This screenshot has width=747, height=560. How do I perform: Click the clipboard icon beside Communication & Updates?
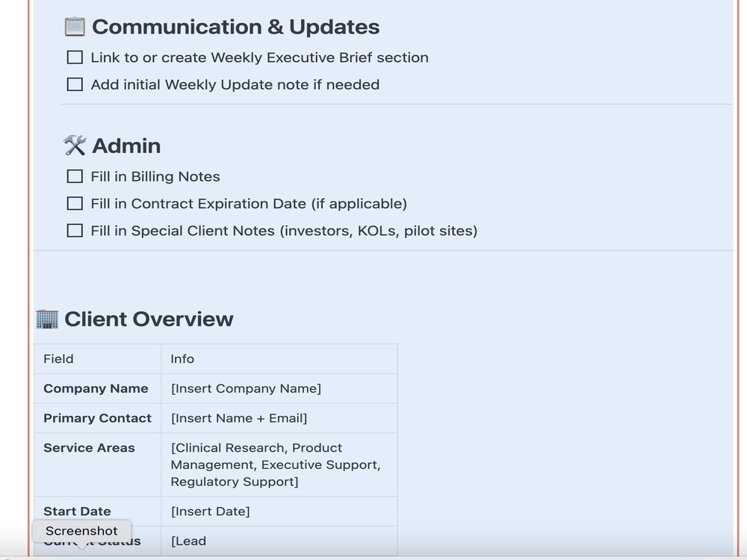75,27
